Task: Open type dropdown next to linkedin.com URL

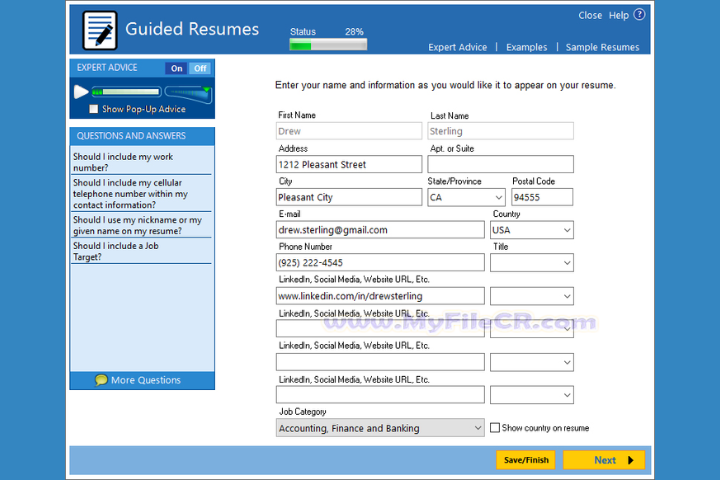Action: [x=532, y=296]
